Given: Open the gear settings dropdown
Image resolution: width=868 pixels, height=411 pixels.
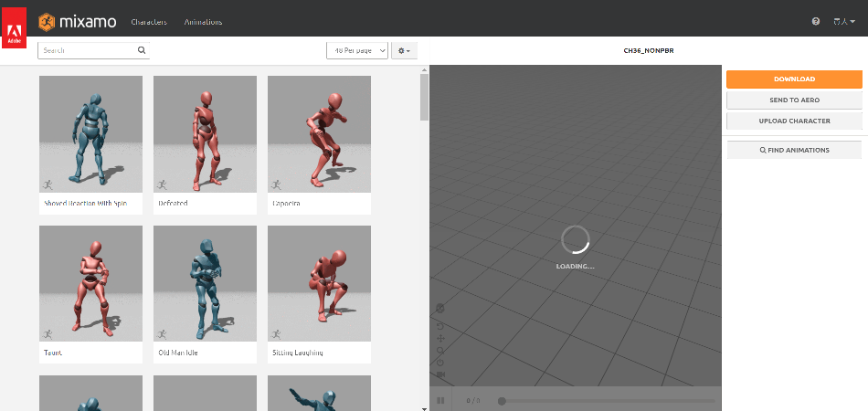Looking at the screenshot, I should coord(404,50).
